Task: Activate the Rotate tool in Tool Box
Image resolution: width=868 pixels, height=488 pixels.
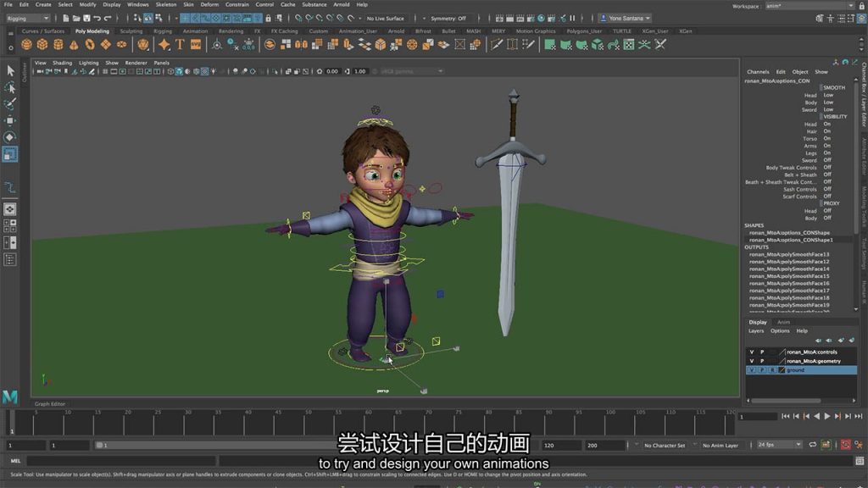Action: click(x=10, y=137)
